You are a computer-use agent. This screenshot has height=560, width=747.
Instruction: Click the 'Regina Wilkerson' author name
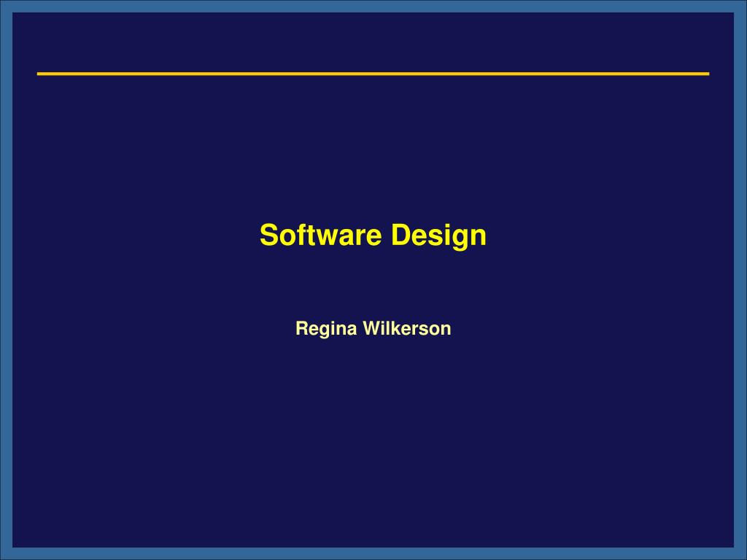tap(373, 329)
